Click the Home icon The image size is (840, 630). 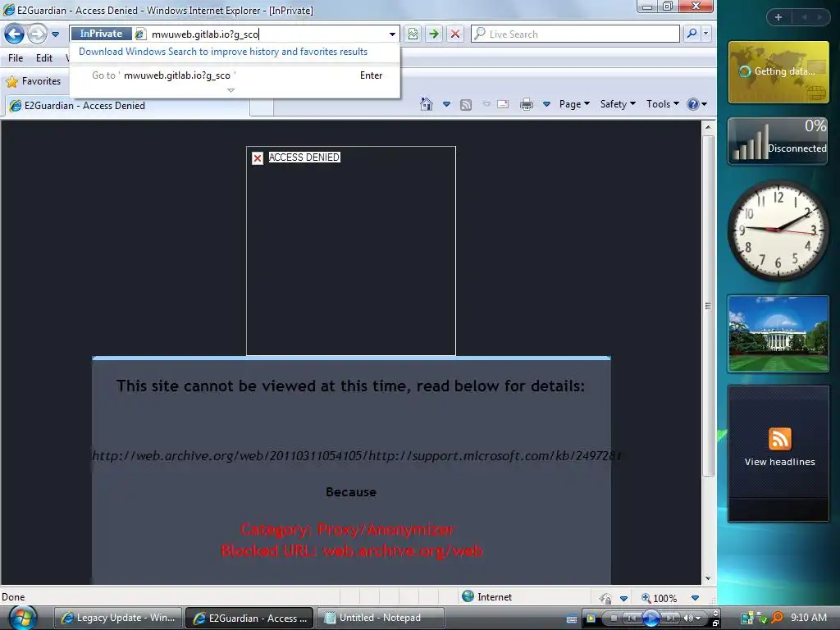[427, 104]
